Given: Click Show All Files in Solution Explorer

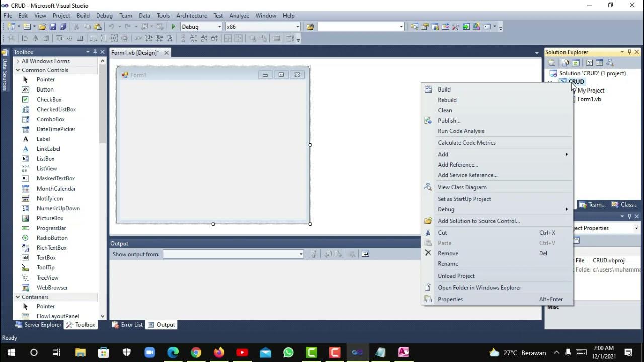Looking at the screenshot, I should (565, 63).
